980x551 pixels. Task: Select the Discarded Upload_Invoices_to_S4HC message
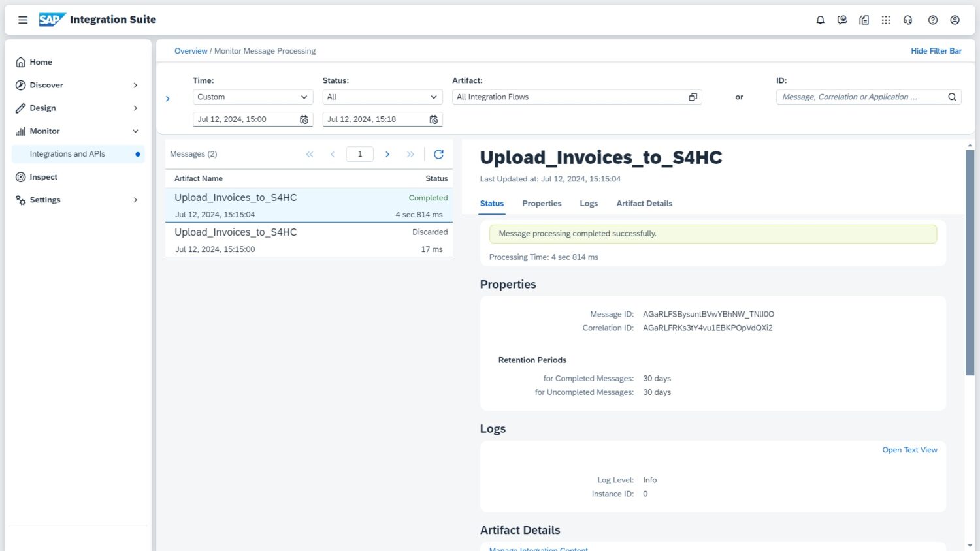coord(308,240)
